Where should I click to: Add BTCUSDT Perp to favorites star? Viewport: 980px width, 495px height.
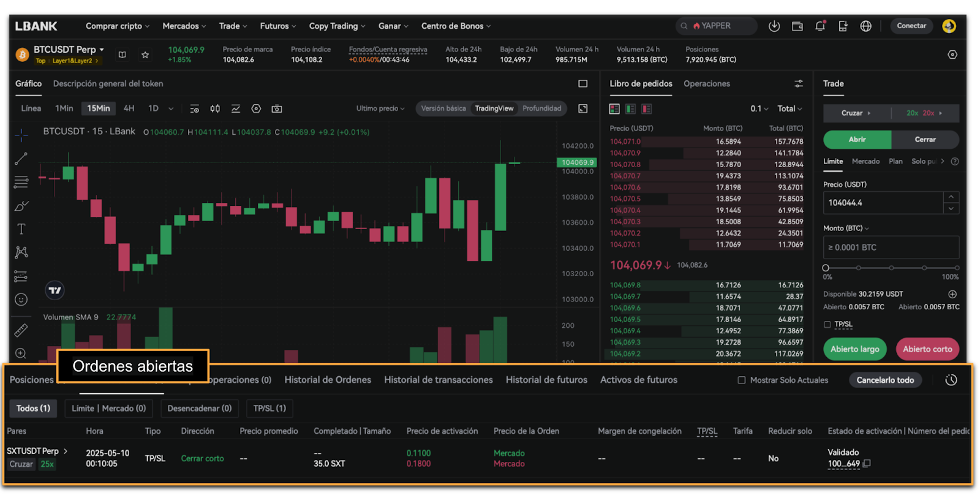click(145, 55)
